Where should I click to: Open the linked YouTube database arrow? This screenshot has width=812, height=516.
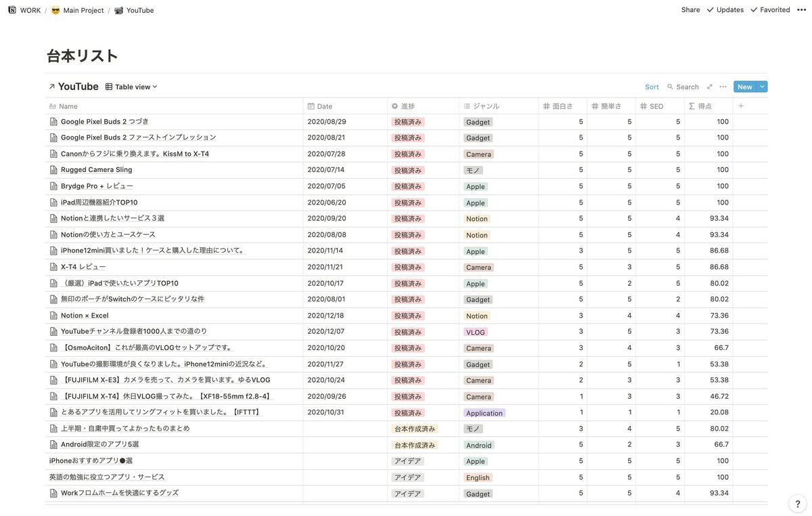coord(51,87)
